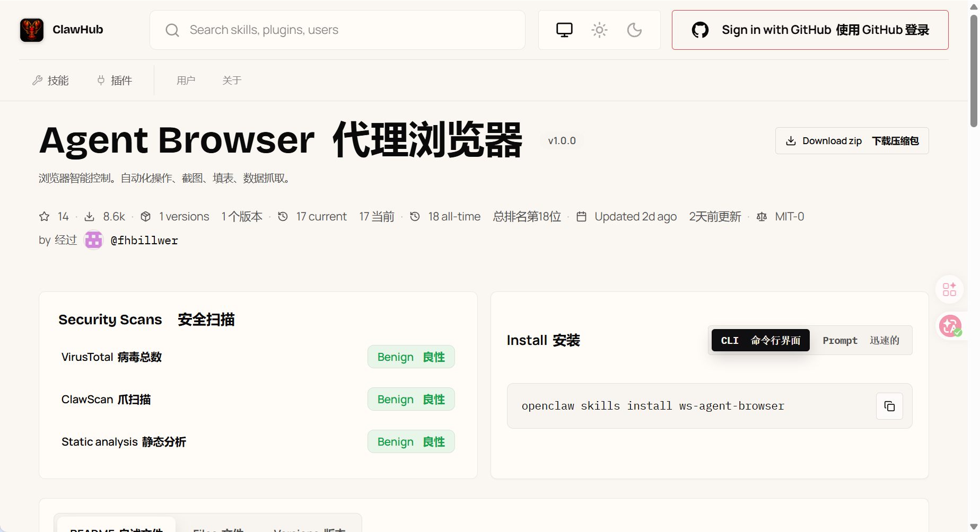The width and height of the screenshot is (980, 532).
Task: Click the download count icon beside 8.6k
Action: 90,217
